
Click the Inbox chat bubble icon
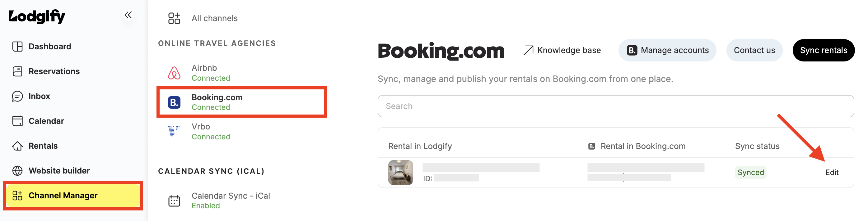click(x=17, y=96)
